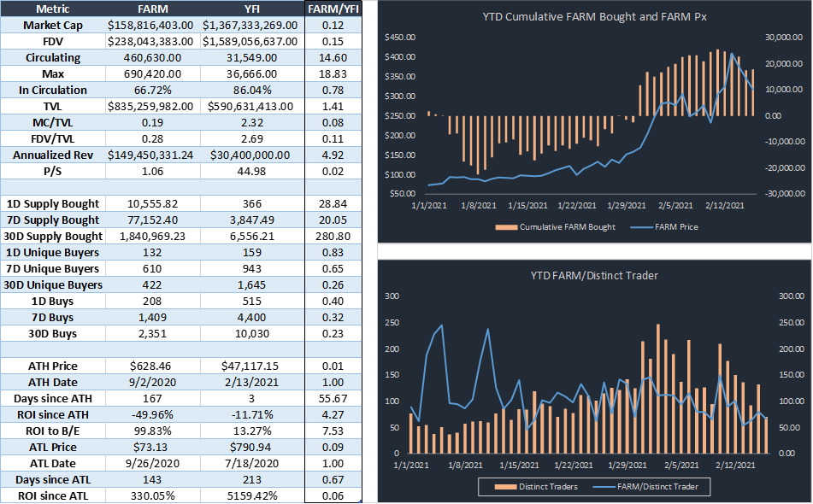Select the Market Cap metric label
The height and width of the screenshot is (504, 813).
pyautogui.click(x=53, y=25)
